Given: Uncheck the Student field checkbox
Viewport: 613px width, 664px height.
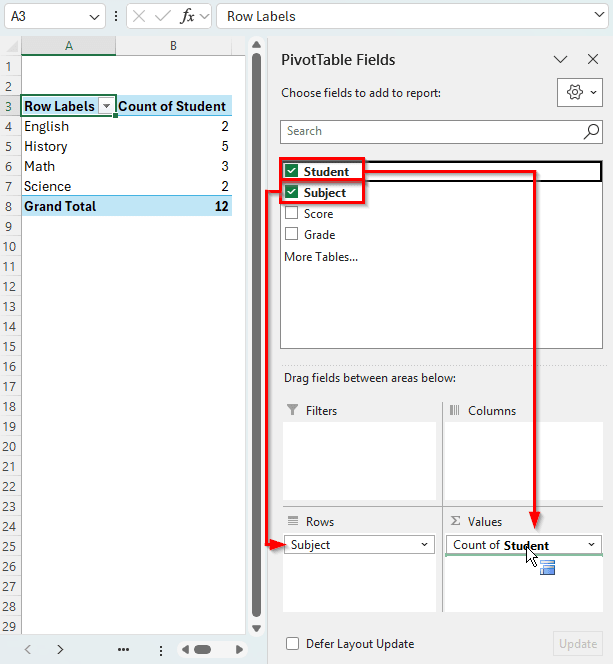Looking at the screenshot, I should tap(292, 171).
